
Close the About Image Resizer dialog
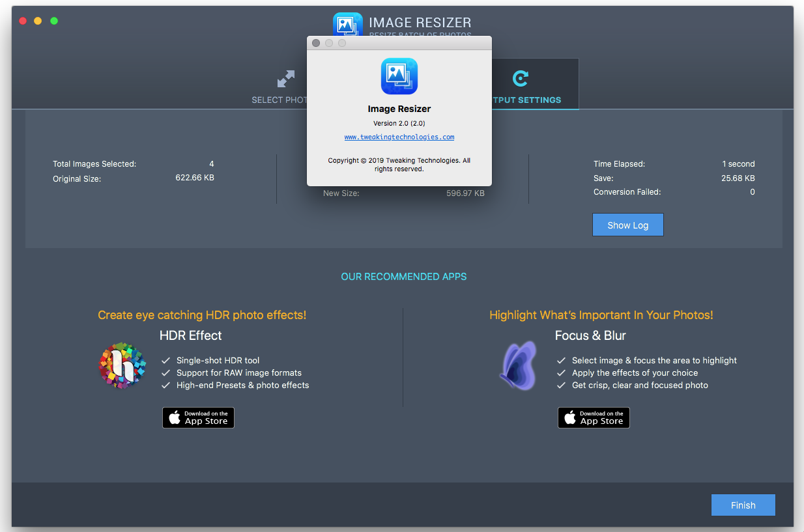[316, 43]
